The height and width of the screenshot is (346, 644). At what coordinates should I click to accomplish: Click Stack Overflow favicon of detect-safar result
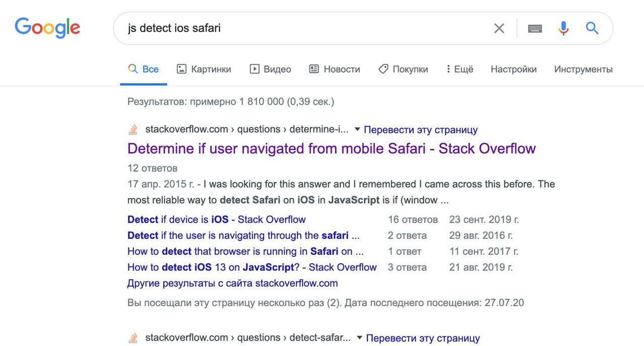pos(133,337)
